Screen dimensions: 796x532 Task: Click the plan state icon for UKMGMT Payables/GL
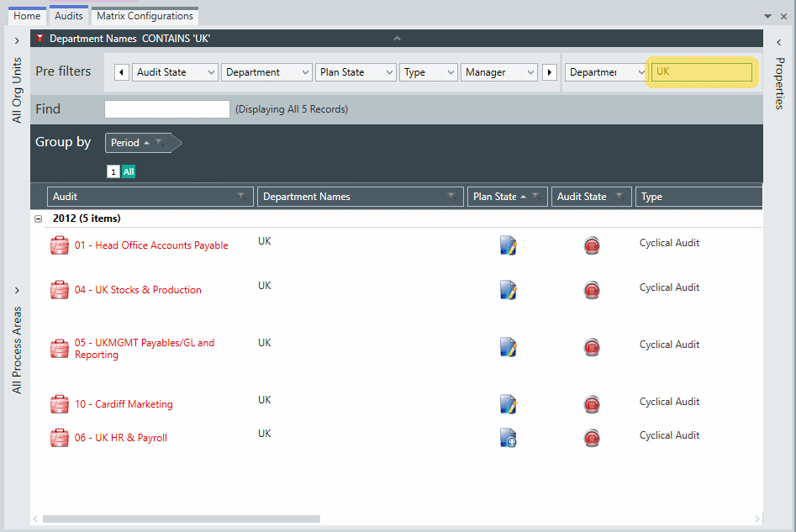[509, 347]
